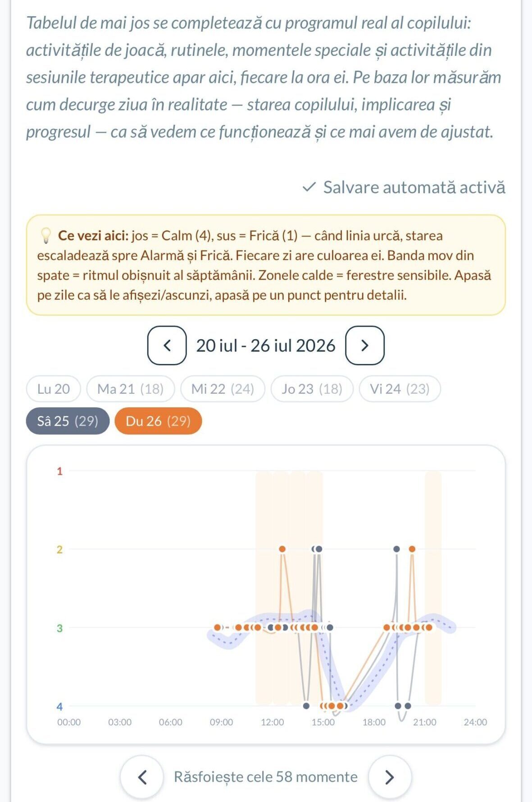Show the Vi 24 day line
The width and height of the screenshot is (532, 802).
(400, 389)
